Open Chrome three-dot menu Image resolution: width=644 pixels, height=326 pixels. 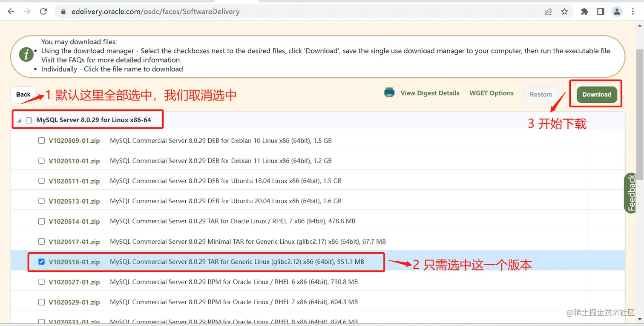pos(633,12)
